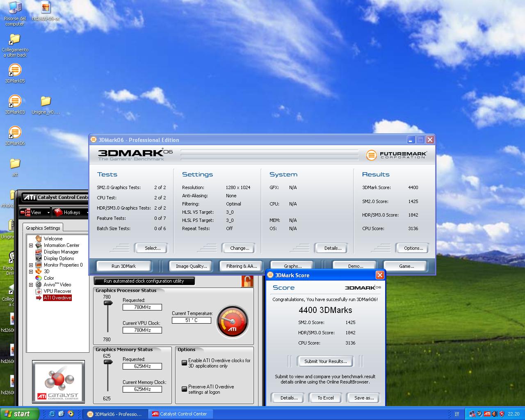Click the IT language indicator

coord(457,414)
